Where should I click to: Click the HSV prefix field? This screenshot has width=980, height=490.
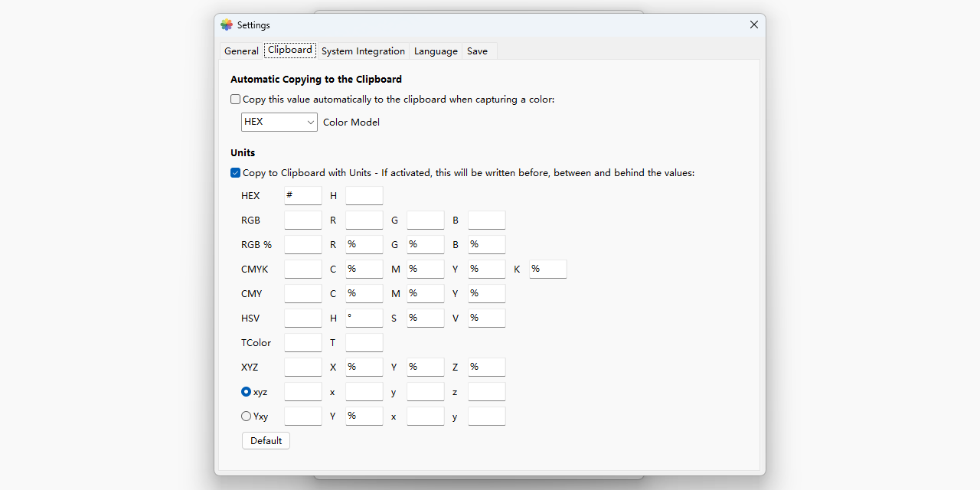coord(303,318)
